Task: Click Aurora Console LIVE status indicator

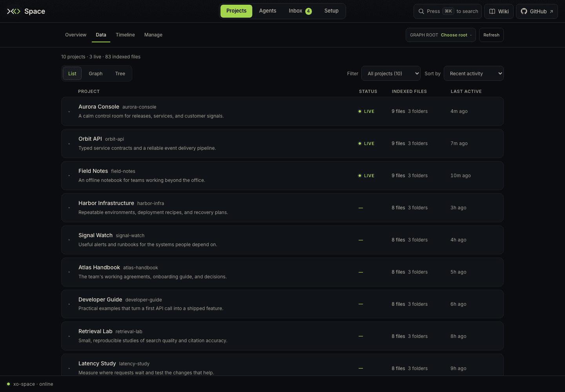Action: (366, 111)
